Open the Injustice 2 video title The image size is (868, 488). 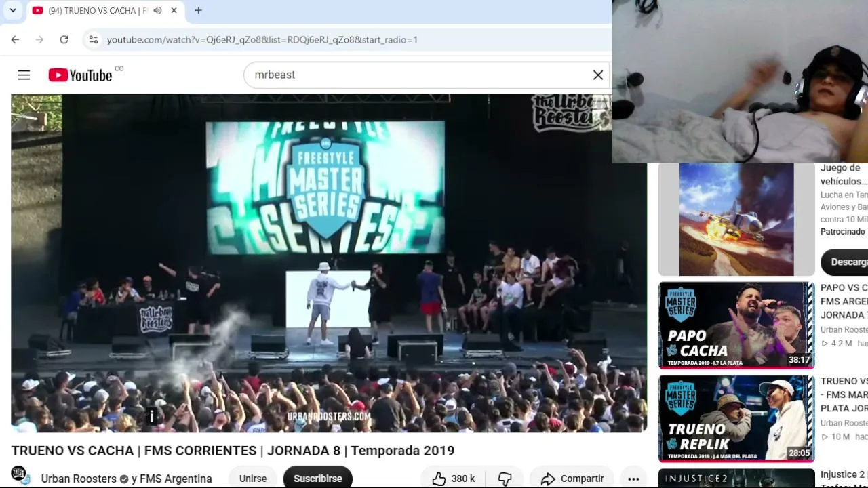pyautogui.click(x=844, y=480)
